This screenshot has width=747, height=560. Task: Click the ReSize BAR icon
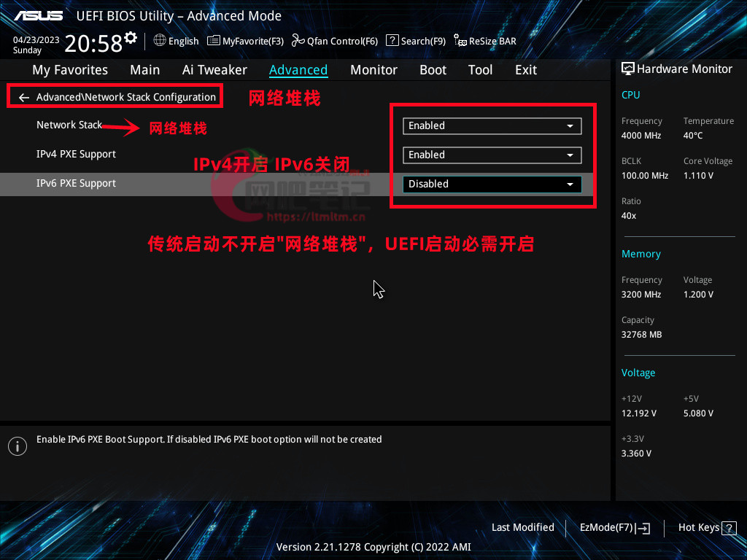460,41
